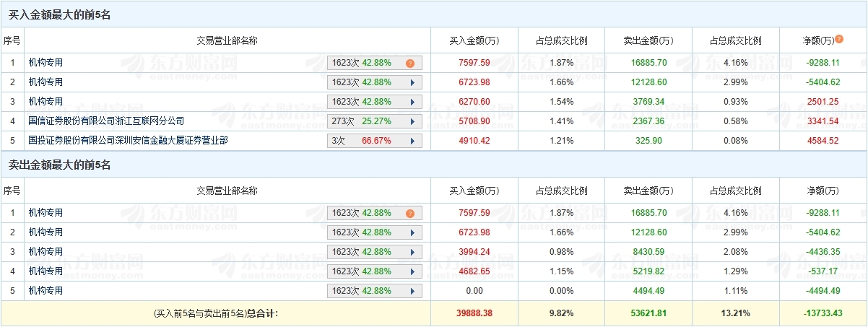This screenshot has height=327, width=868.
Task: Click the help icon beside the top 净额(万) header
Action: pyautogui.click(x=839, y=39)
